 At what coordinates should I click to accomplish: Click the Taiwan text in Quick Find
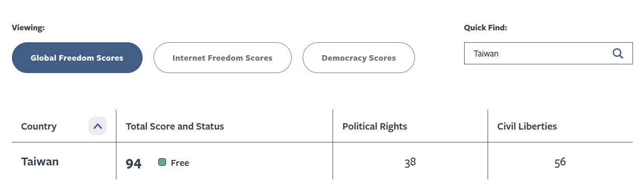click(x=486, y=54)
